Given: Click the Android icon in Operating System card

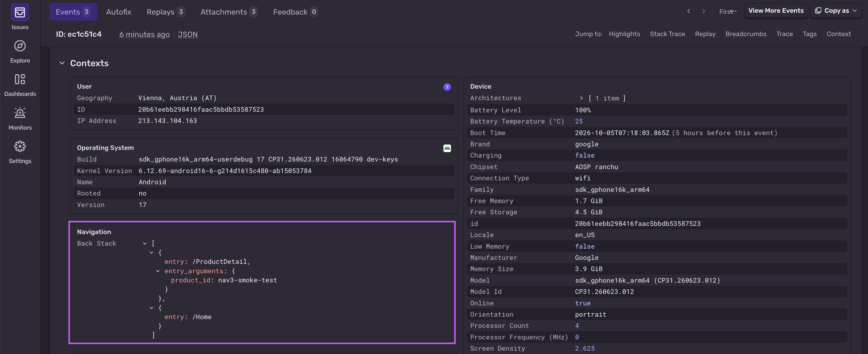Looking at the screenshot, I should [x=447, y=148].
